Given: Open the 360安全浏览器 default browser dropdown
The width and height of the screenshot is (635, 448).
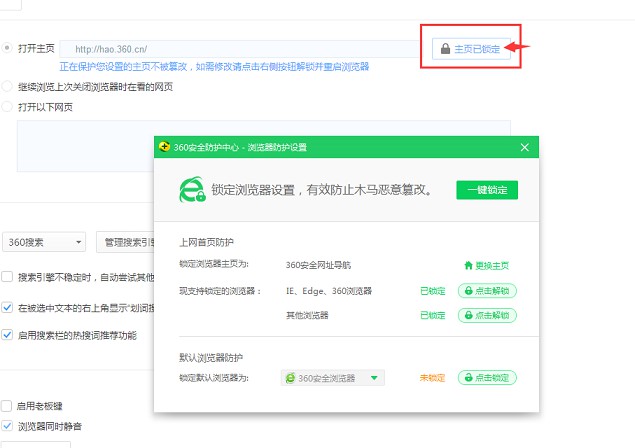Looking at the screenshot, I should tap(332, 378).
